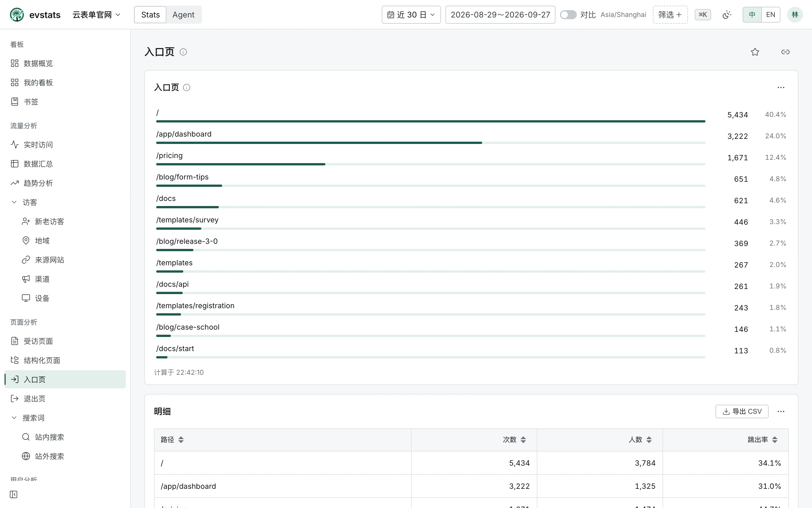Open 书签 in the sidebar
This screenshot has width=812, height=508.
(65, 102)
